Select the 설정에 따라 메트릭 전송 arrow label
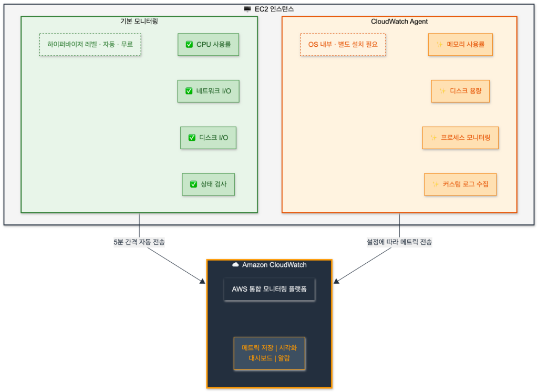The image size is (538, 392). 399,243
